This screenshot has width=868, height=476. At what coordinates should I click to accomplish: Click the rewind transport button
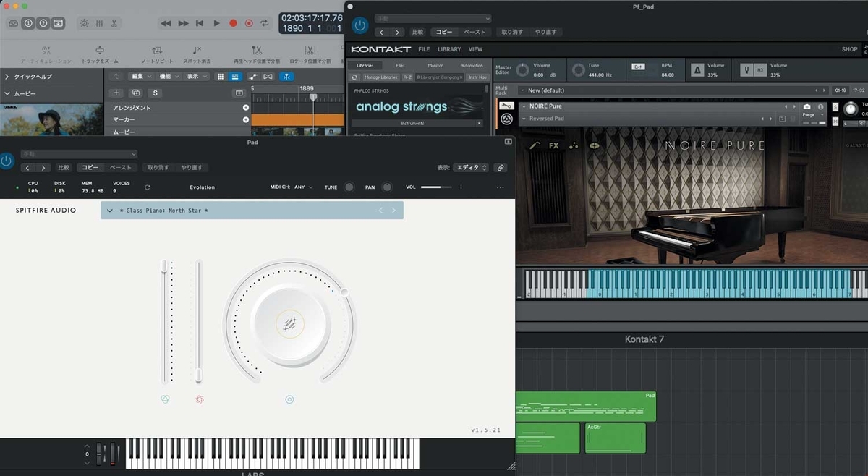[x=166, y=23]
